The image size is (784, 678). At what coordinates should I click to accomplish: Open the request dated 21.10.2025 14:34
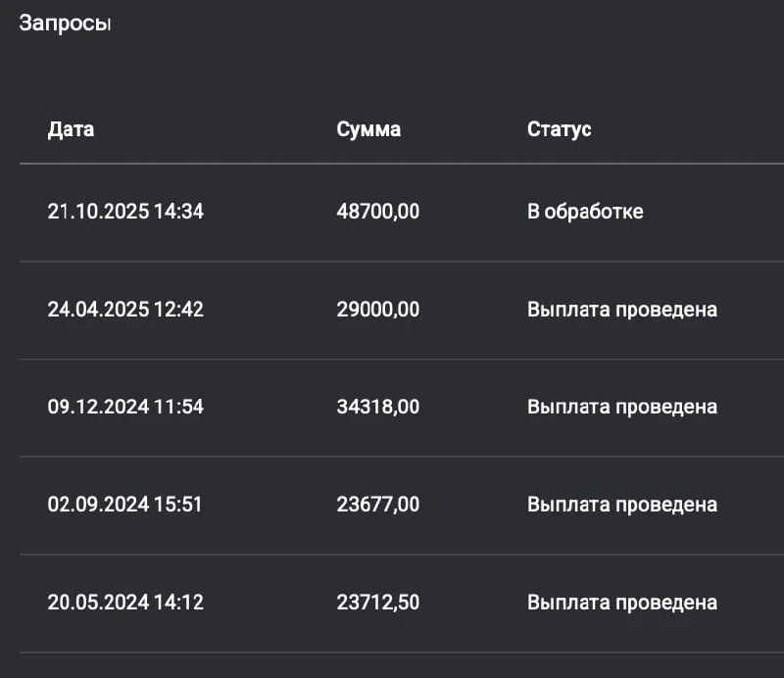click(125, 212)
